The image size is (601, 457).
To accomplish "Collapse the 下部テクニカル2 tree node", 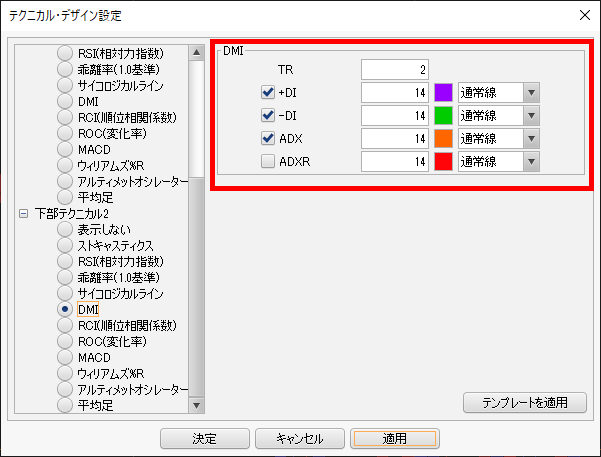I will pos(23,213).
